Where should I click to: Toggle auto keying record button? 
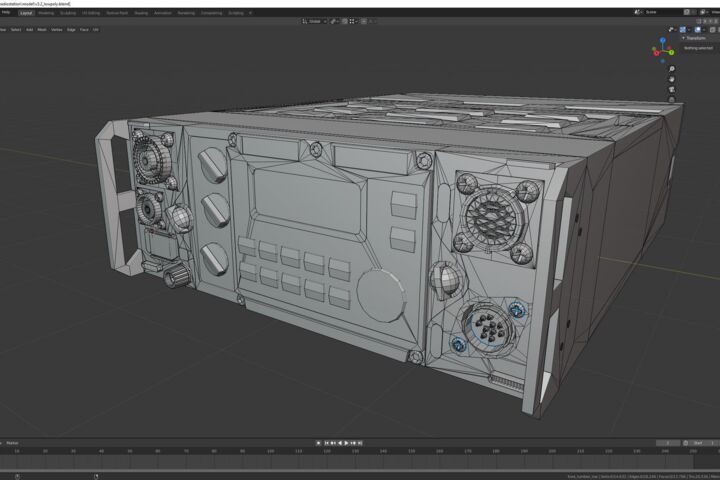[319, 443]
